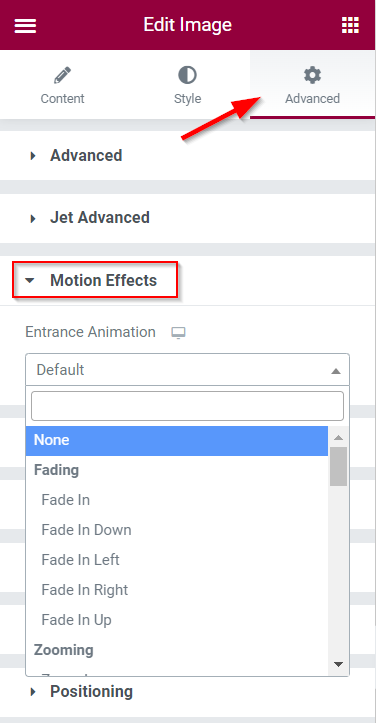The image size is (376, 723).
Task: Click the scrollbar up arrow in dropdown list
Action: pyautogui.click(x=338, y=438)
